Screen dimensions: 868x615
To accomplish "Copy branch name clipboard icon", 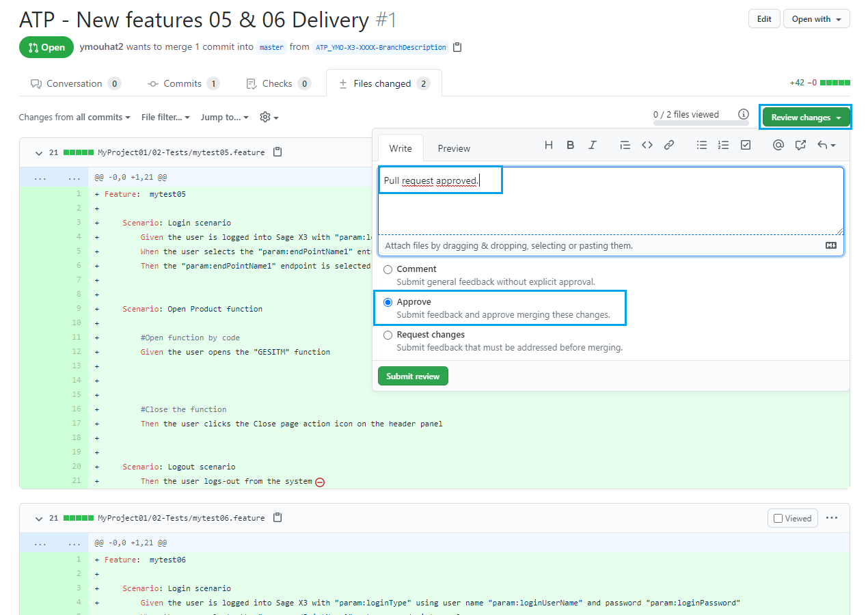I will click(x=457, y=47).
